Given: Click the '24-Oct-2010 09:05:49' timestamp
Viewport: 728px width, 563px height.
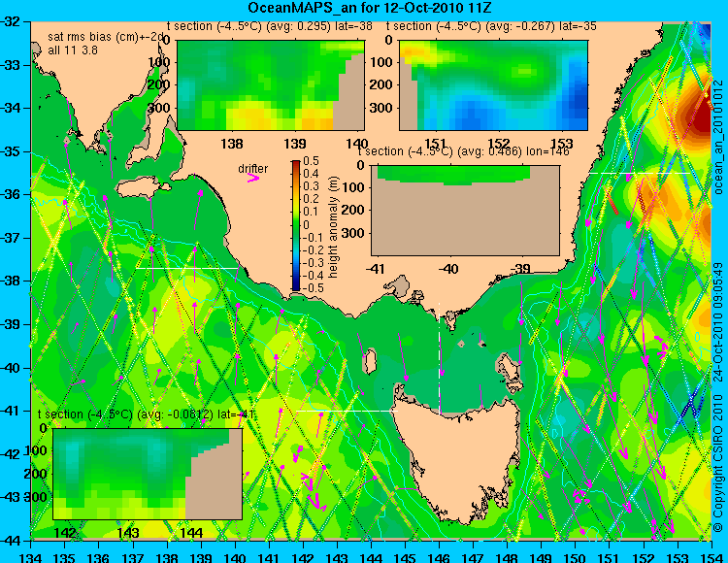Looking at the screenshot, I should pos(718,321).
